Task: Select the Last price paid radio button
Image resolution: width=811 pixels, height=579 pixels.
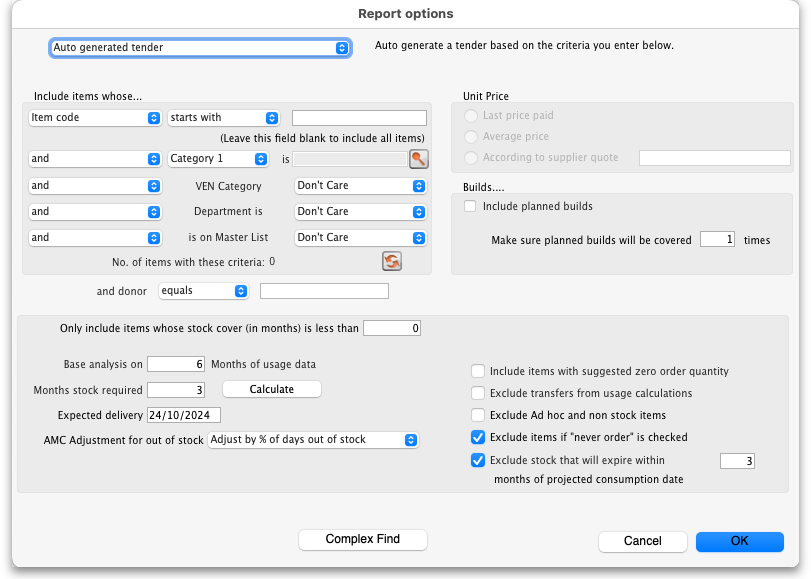Action: [x=471, y=116]
